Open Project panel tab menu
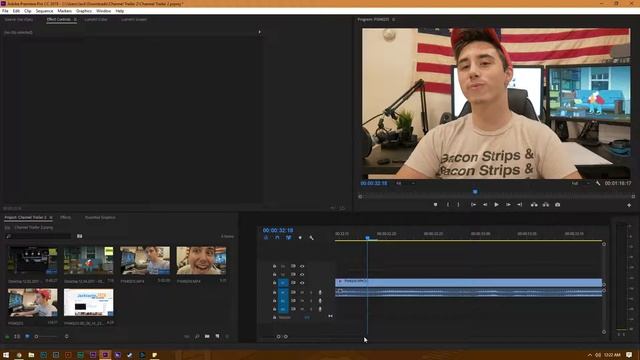This screenshot has height=360, width=640. [x=51, y=218]
